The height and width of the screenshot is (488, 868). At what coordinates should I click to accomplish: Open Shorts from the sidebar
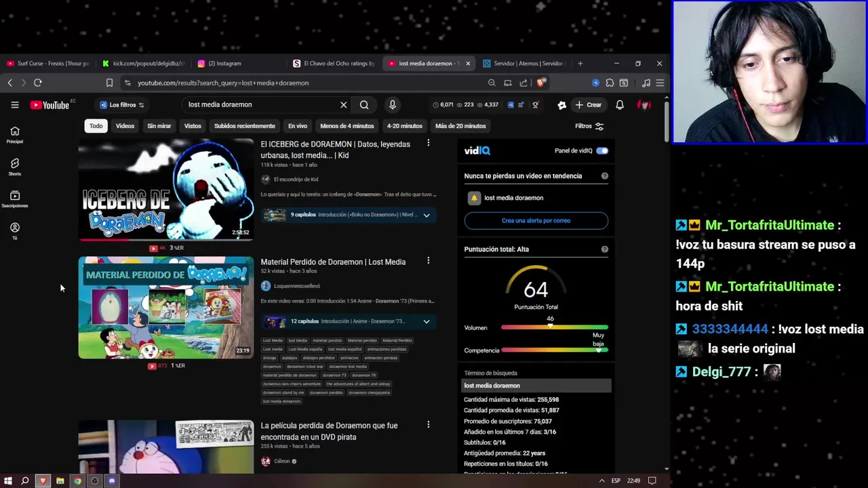pyautogui.click(x=15, y=167)
